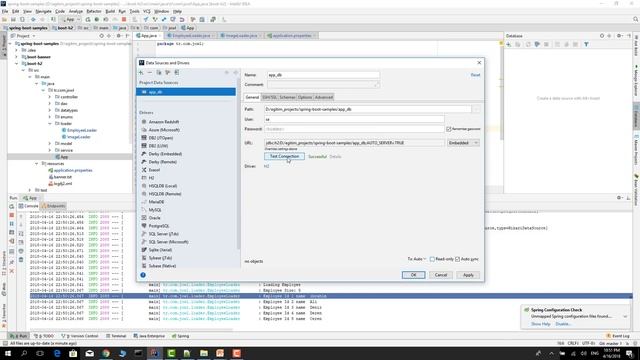Switch to the Advanced tab
Viewport: 640px width, 360px height.
[x=324, y=97]
